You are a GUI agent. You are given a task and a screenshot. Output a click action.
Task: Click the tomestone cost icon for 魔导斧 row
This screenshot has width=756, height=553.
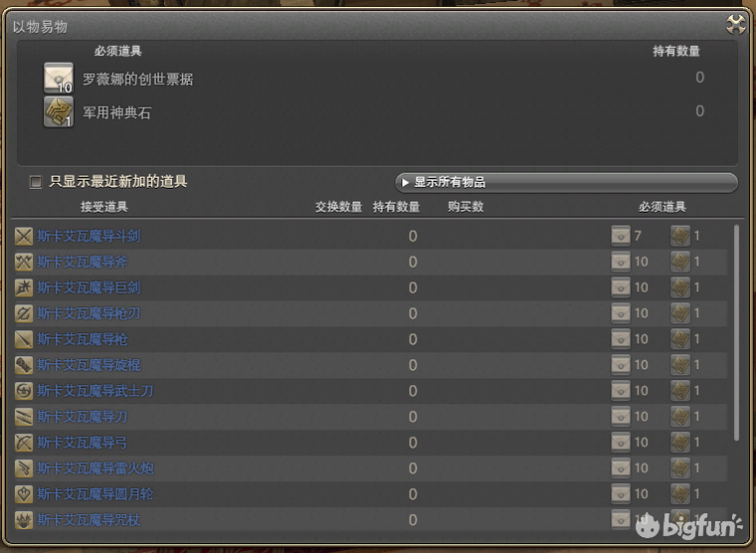[680, 262]
